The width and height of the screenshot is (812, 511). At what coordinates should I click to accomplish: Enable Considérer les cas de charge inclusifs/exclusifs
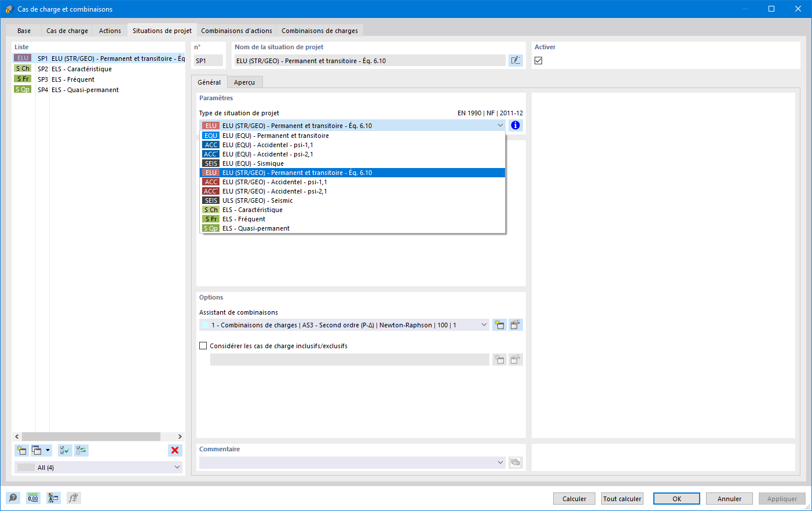203,346
